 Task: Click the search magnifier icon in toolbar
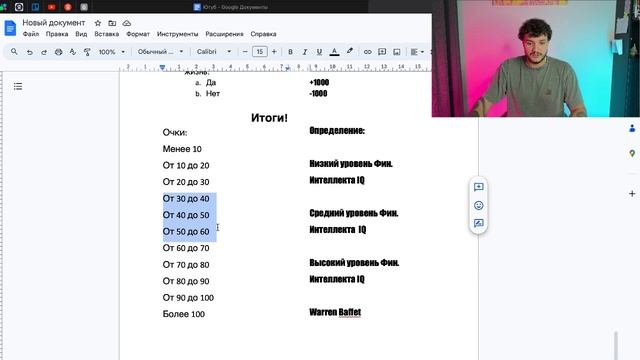coord(14,52)
